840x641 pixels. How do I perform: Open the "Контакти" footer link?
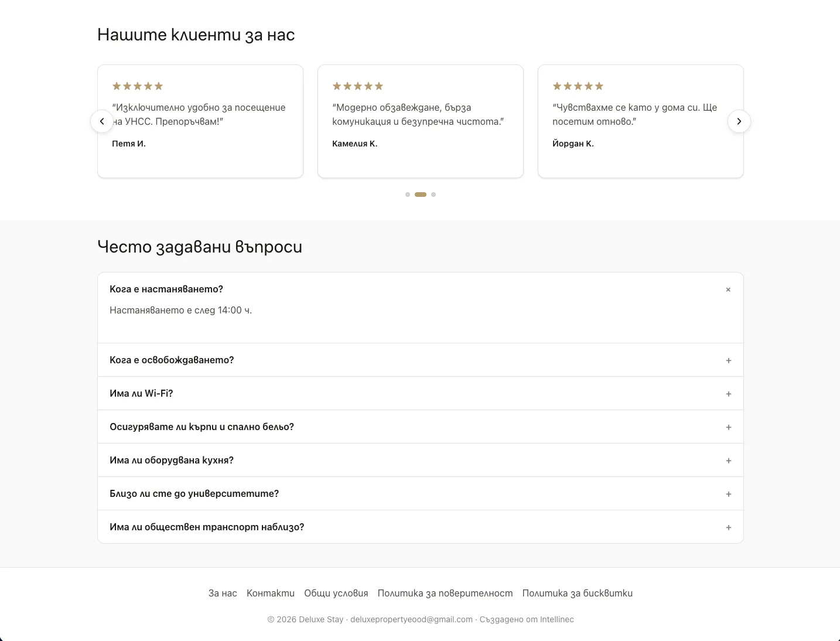click(271, 593)
